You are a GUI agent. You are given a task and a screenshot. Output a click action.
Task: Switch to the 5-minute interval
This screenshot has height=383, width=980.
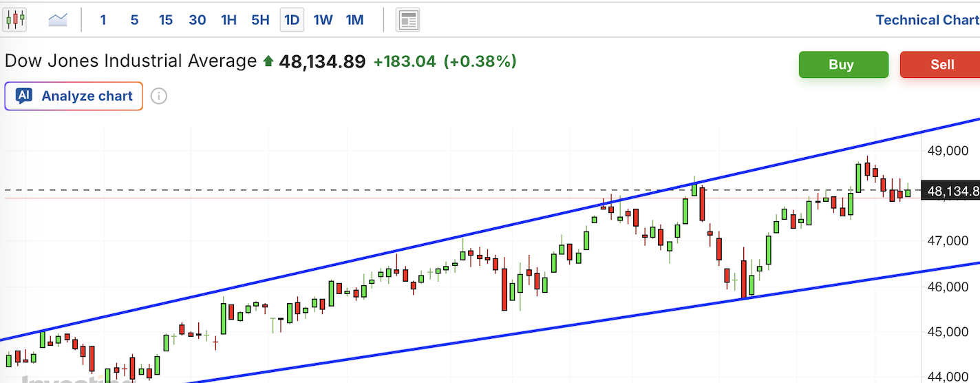(x=134, y=20)
